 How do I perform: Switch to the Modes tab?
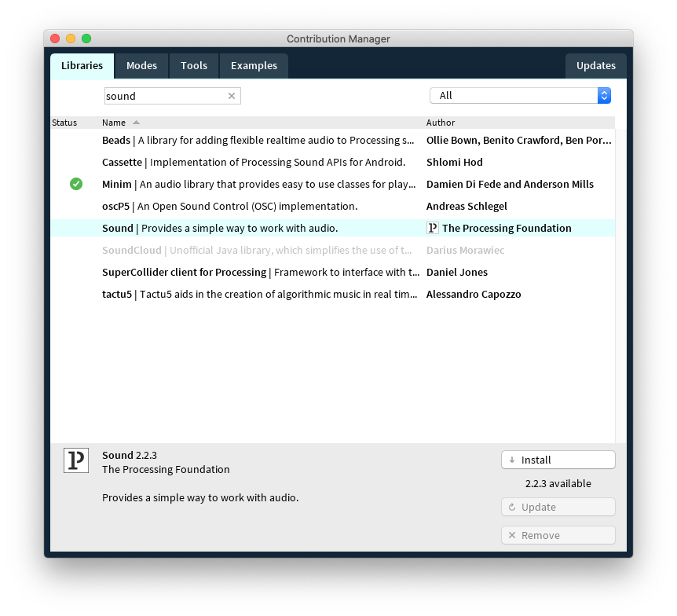141,66
